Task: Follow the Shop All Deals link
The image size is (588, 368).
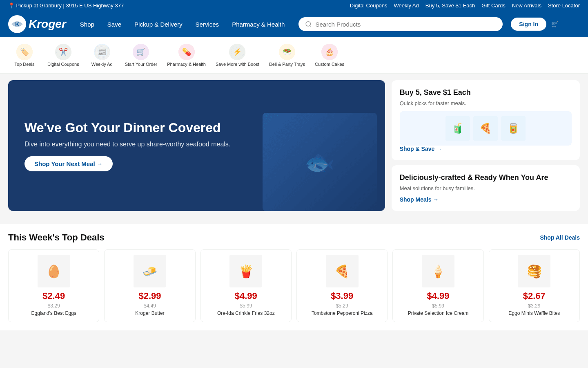Action: click(x=559, y=238)
